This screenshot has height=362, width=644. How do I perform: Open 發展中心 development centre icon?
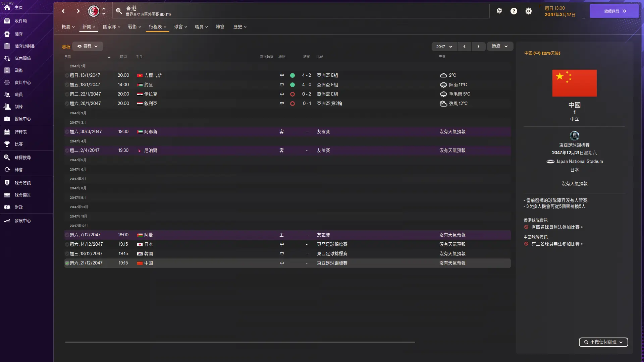click(x=7, y=221)
